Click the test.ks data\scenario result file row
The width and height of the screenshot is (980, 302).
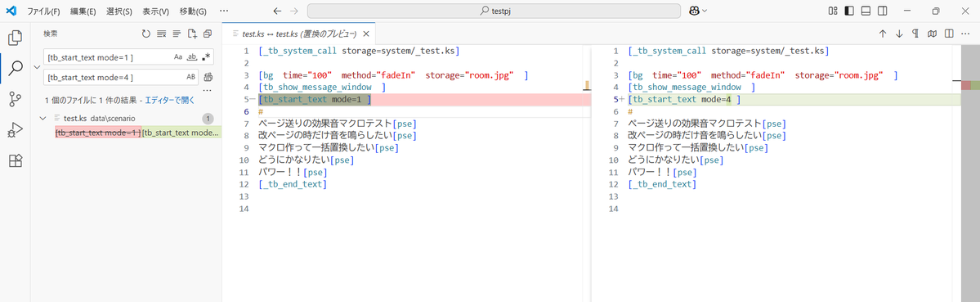pyautogui.click(x=126, y=118)
